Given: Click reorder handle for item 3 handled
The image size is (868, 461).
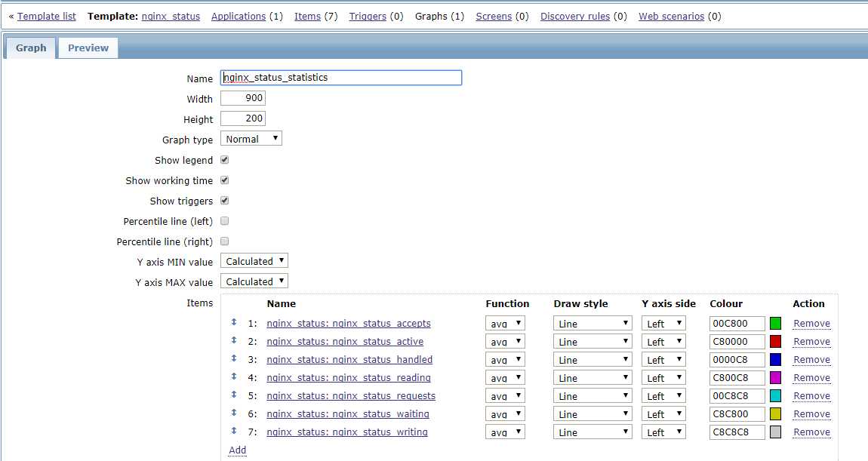Looking at the screenshot, I should click(x=234, y=358).
